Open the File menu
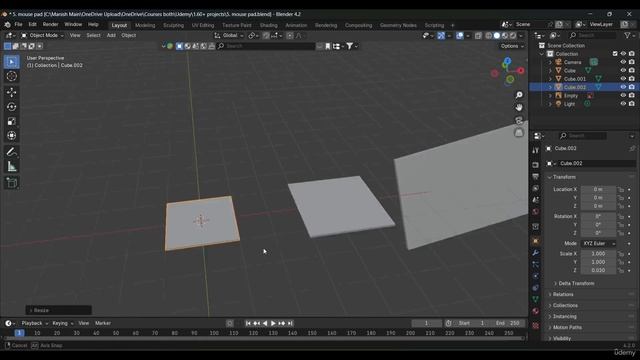This screenshot has height=360, width=640. (18, 24)
